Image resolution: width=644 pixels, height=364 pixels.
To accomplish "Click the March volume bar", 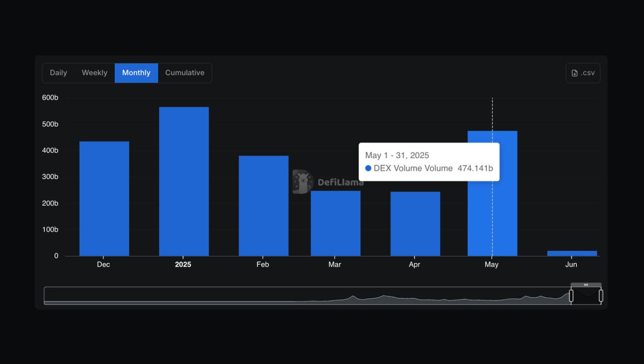I will coord(335,224).
